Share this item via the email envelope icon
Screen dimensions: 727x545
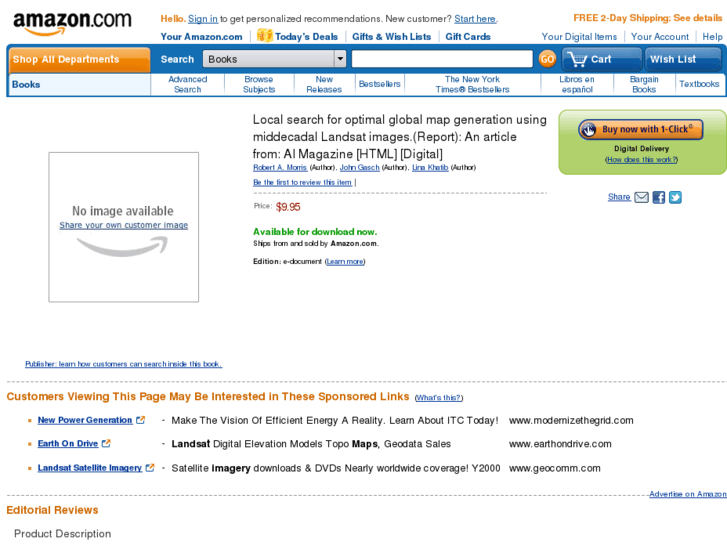point(641,198)
